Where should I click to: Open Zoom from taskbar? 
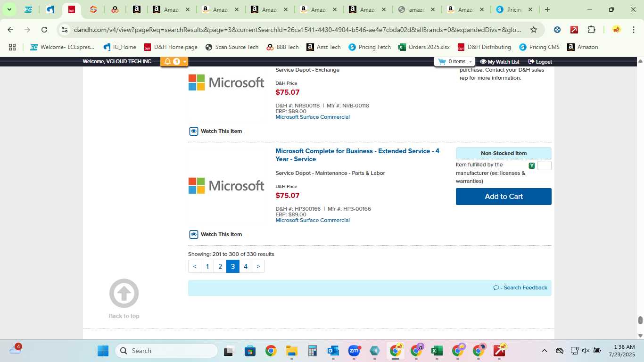354,351
